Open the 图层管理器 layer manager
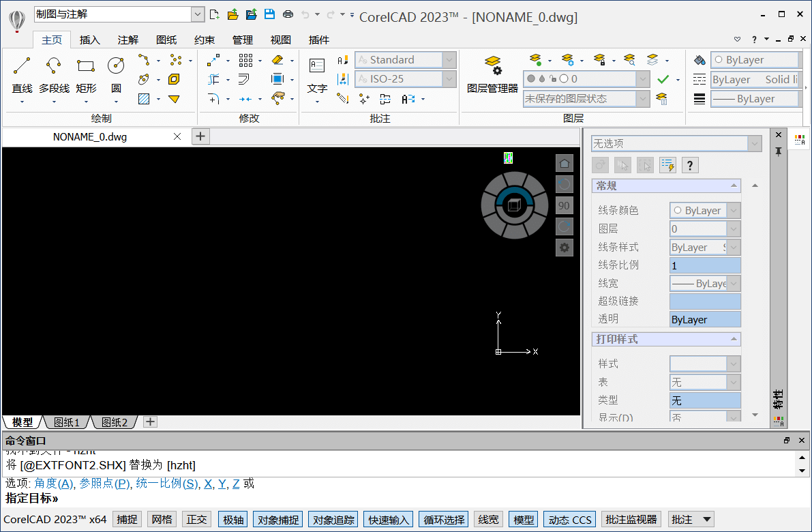The height and width of the screenshot is (532, 812). click(492, 75)
